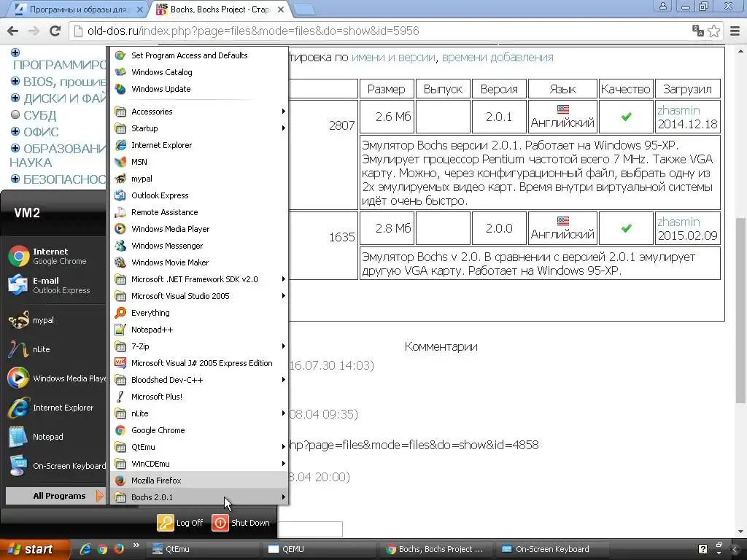
Task: Open Windows Movie Maker
Action: coord(199,262)
